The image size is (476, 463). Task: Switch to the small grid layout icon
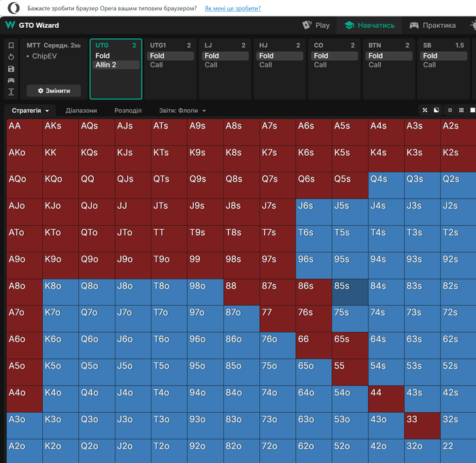461,110
